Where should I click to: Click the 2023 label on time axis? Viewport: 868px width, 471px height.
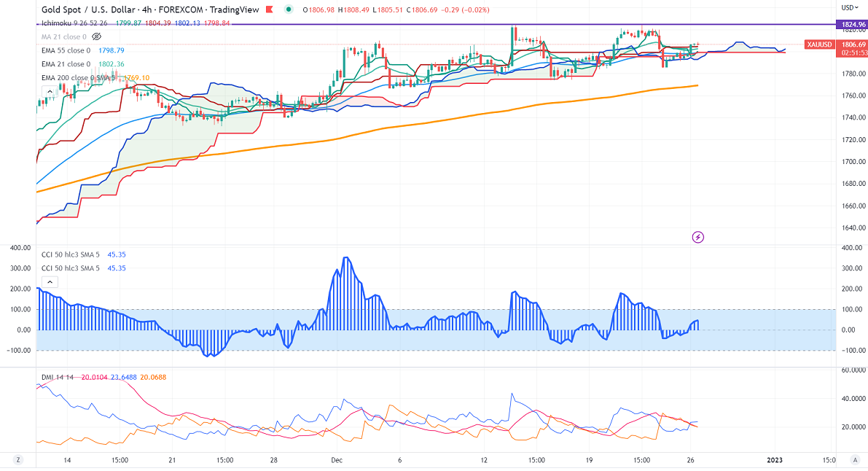coord(775,461)
